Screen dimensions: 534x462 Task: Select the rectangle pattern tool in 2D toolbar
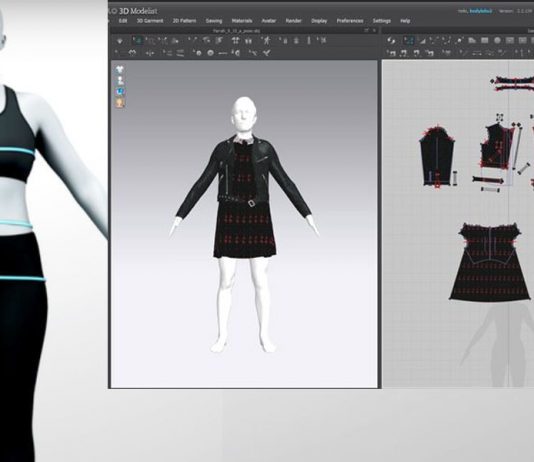tap(484, 41)
